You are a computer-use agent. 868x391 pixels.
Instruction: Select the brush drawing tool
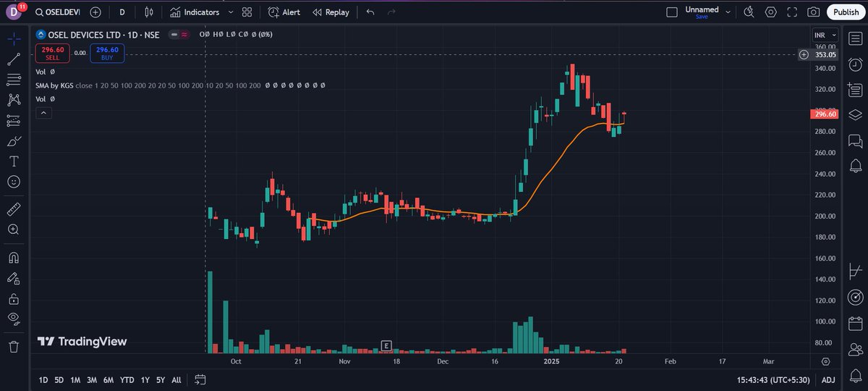[x=14, y=140]
